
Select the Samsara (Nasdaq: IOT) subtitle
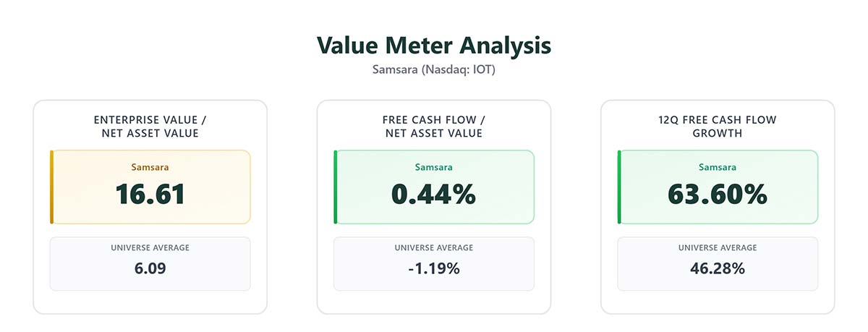[434, 70]
